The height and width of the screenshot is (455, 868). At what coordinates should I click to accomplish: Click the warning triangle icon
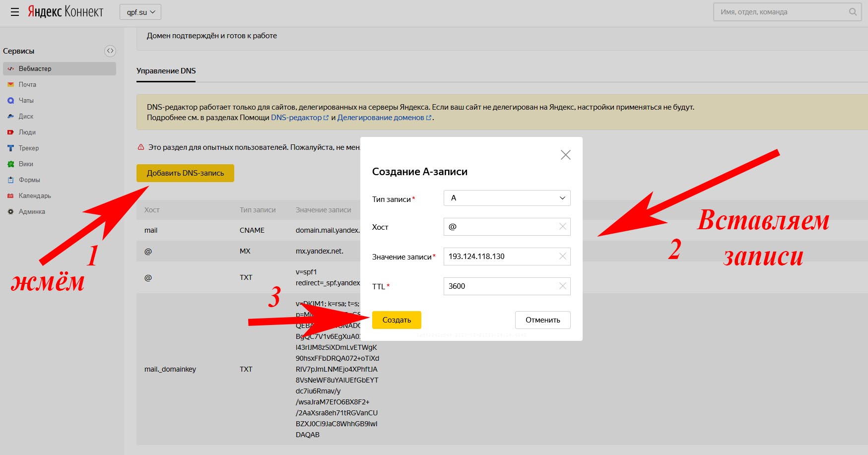tap(141, 147)
